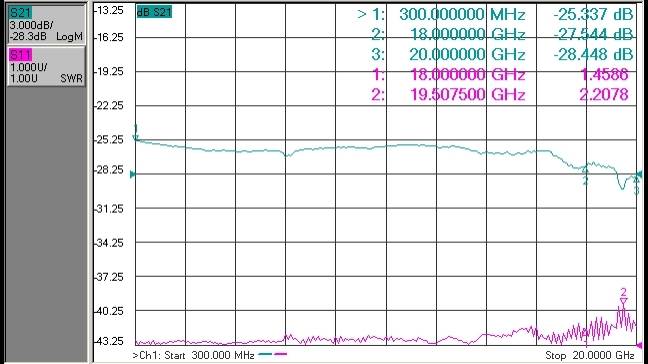Select S11 marker readout 18.000000 GHz 1.4586
This screenshot has height=364, width=648.
(500, 74)
